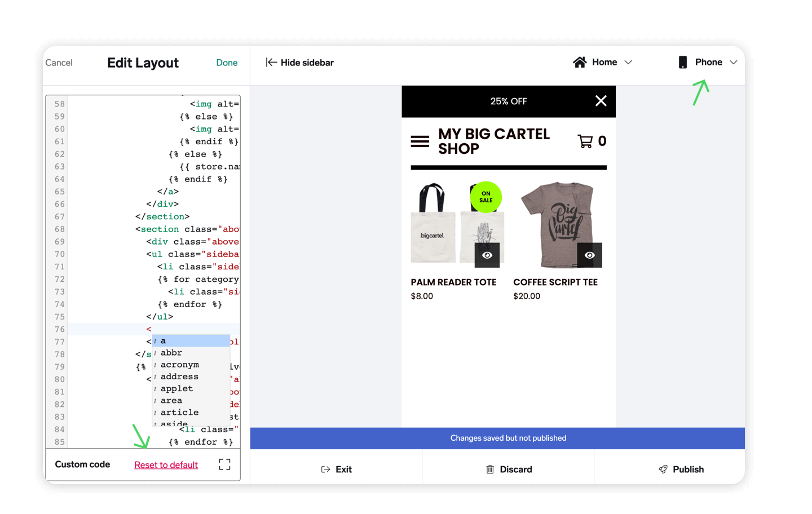Click Palm Reader Tote product image
The height and width of the screenshot is (514, 812).
coord(457,223)
